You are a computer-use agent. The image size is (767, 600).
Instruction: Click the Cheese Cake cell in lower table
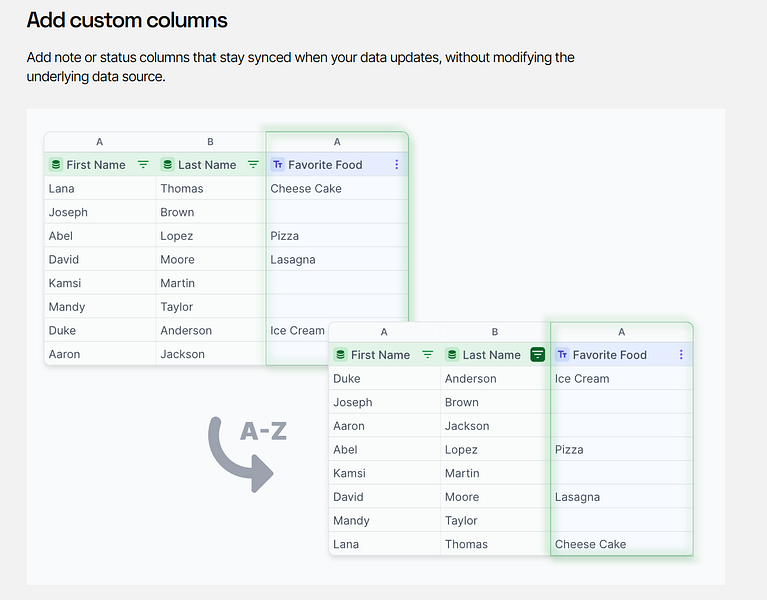(x=621, y=544)
